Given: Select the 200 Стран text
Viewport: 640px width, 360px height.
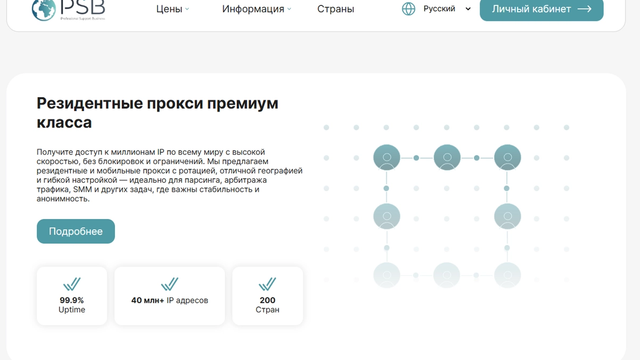Looking at the screenshot, I should pyautogui.click(x=267, y=305).
